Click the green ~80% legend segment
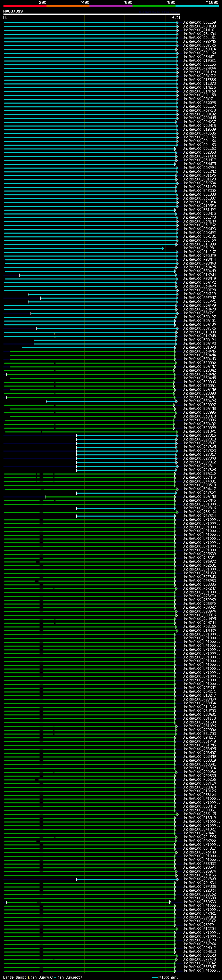The height and width of the screenshot is (980, 222). click(154, 6)
